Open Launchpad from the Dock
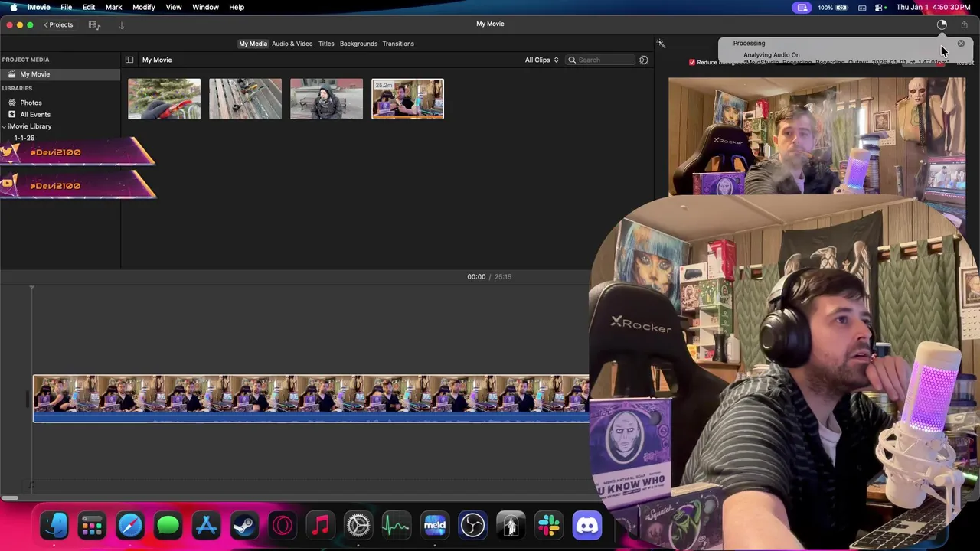980x551 pixels. tap(92, 526)
